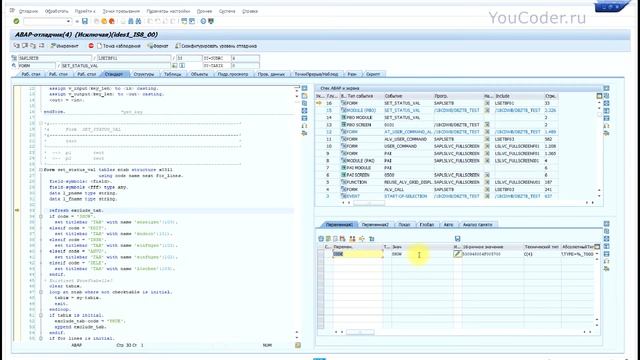Click the red Cancel icon in the top toolbar

(111, 21)
